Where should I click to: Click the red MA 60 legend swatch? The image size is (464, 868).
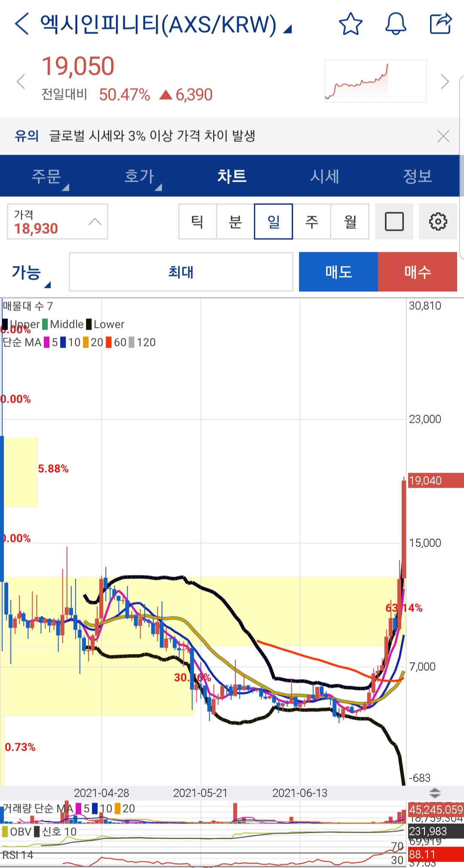tap(109, 342)
